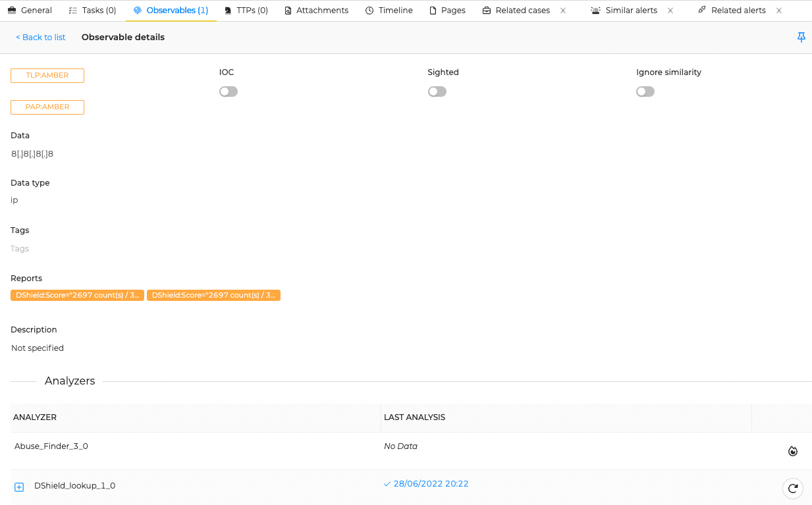This screenshot has width=812, height=505.
Task: Click the first orange DShield Score report tag
Action: pyautogui.click(x=77, y=296)
